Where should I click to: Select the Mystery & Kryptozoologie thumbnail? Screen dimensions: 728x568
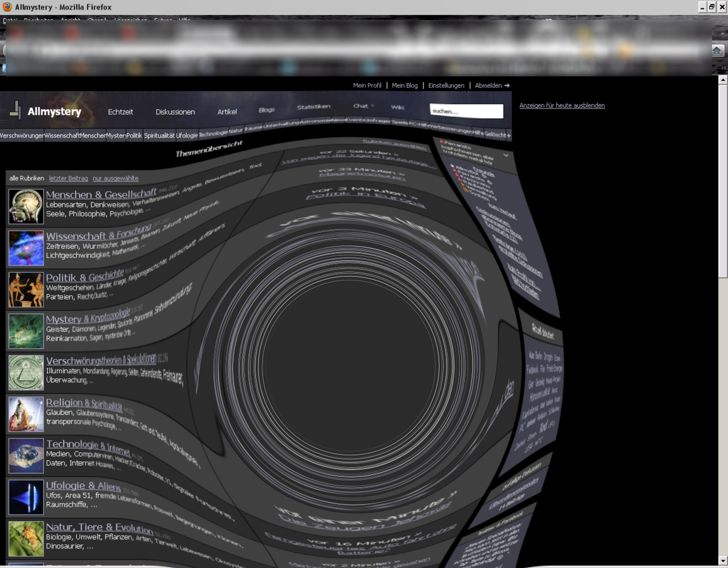tap(26, 331)
